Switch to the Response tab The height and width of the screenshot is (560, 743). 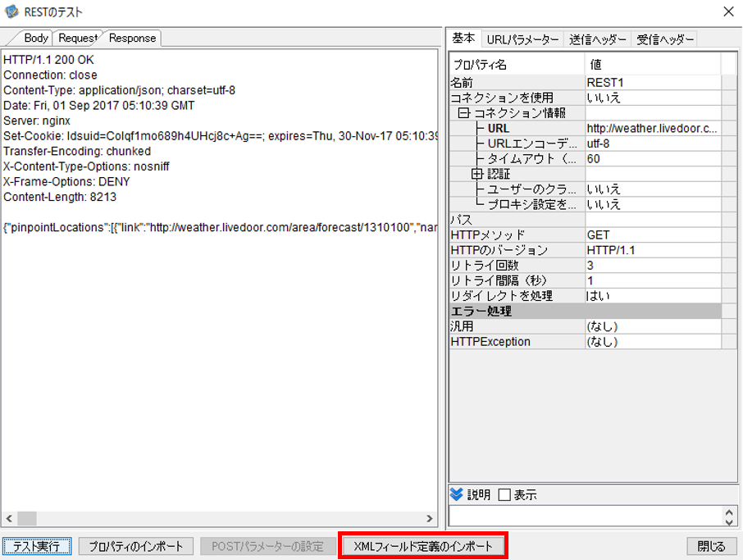[132, 38]
